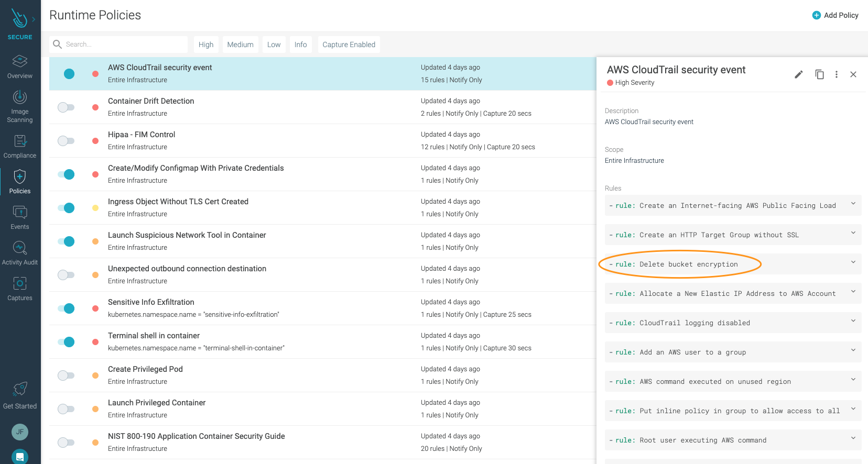Image resolution: width=868 pixels, height=464 pixels.
Task: Open the Events section
Action: pyautogui.click(x=20, y=218)
